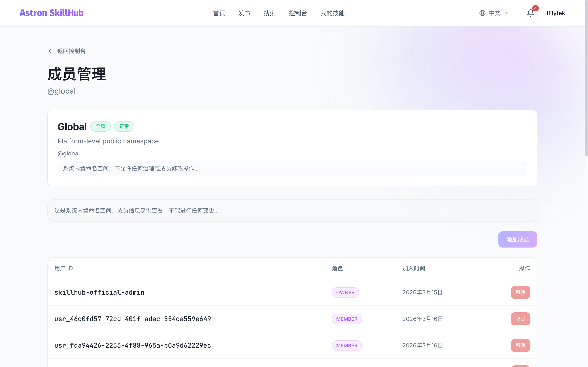
Task: Open 我的技能 nav item
Action: pyautogui.click(x=332, y=13)
